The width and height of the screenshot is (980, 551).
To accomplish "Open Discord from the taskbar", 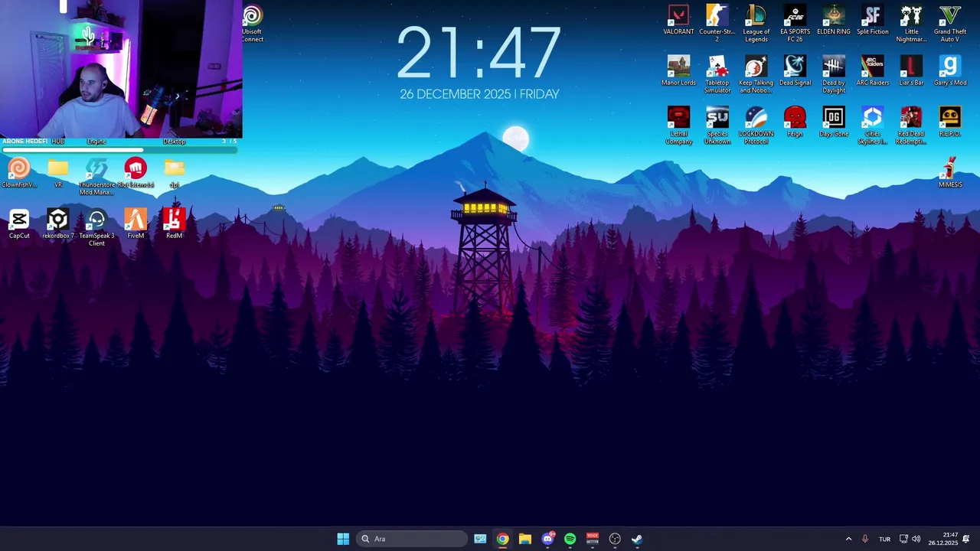I will 547,539.
